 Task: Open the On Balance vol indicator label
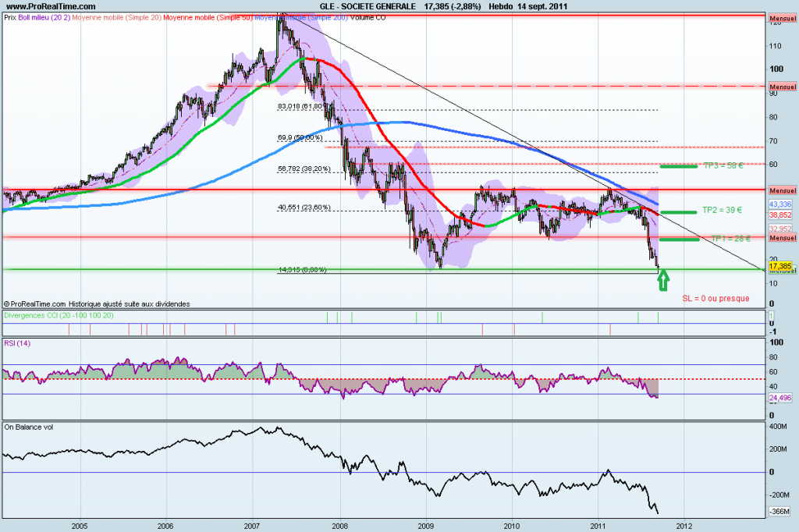coord(29,427)
